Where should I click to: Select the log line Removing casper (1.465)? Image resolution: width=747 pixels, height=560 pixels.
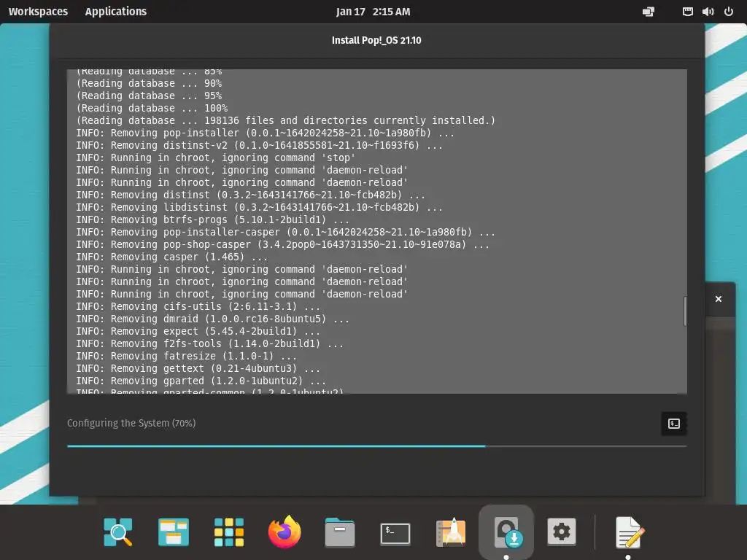pyautogui.click(x=171, y=257)
